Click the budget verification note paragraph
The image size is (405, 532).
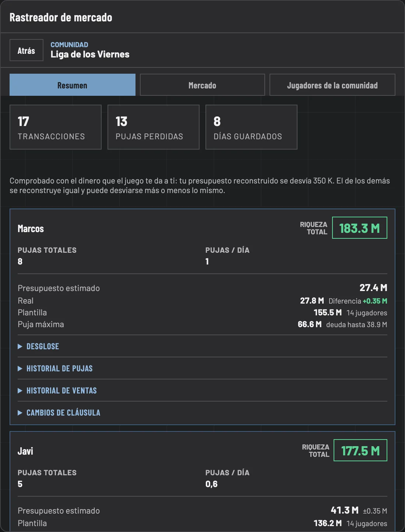point(200,186)
